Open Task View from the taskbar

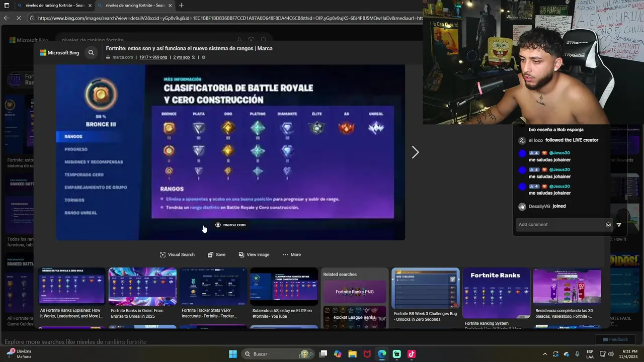(x=324, y=354)
